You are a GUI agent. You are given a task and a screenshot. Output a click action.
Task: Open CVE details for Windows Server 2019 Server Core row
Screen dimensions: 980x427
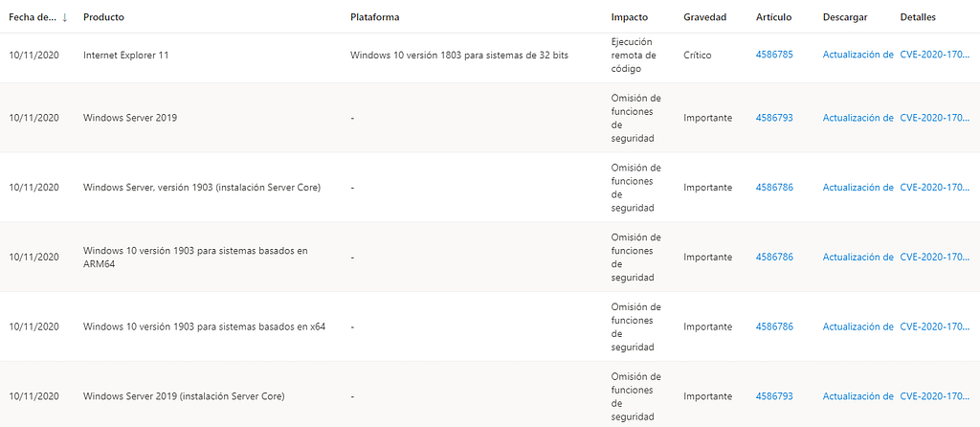point(934,395)
